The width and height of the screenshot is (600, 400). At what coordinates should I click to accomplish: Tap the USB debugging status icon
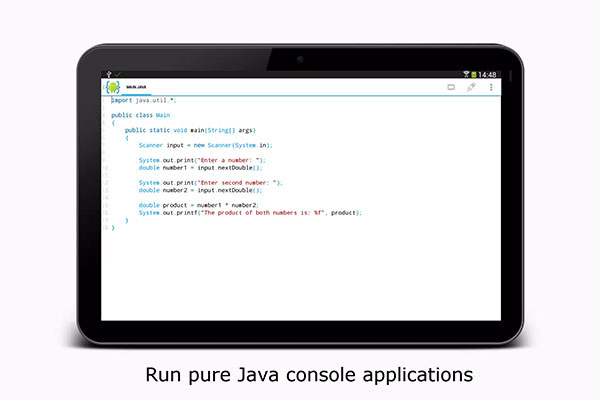point(107,74)
